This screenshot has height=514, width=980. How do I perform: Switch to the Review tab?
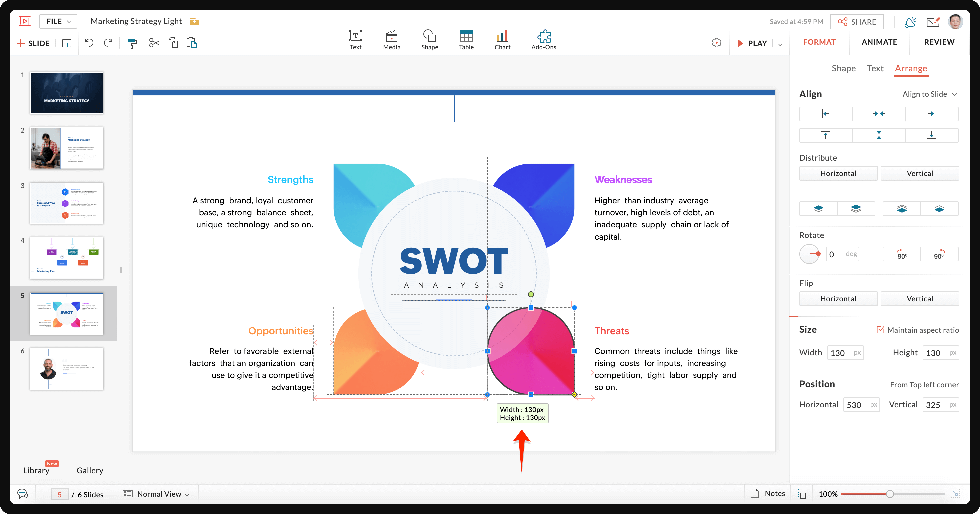click(939, 42)
